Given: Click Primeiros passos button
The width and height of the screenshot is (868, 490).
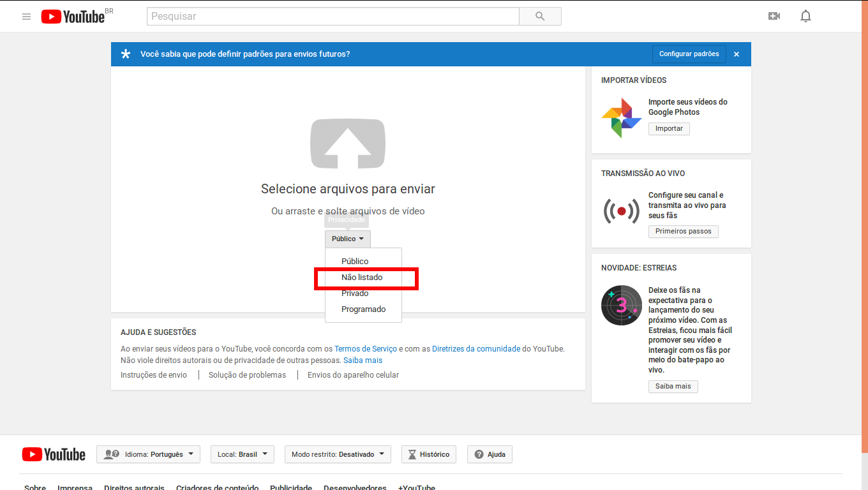Looking at the screenshot, I should pyautogui.click(x=683, y=231).
